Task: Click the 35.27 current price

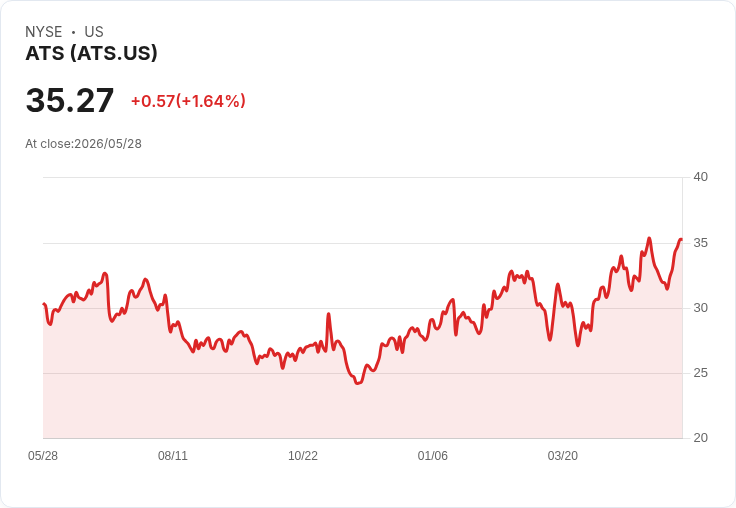Action: click(69, 100)
